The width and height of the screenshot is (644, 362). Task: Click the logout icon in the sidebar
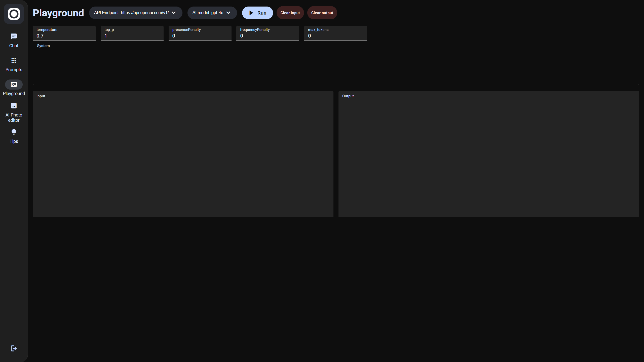(x=14, y=348)
